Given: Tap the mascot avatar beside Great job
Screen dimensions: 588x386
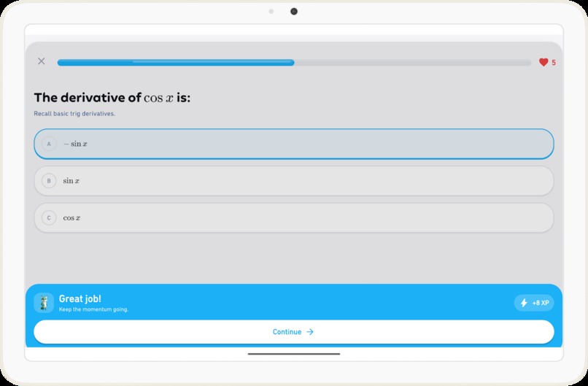Looking at the screenshot, I should pos(44,303).
